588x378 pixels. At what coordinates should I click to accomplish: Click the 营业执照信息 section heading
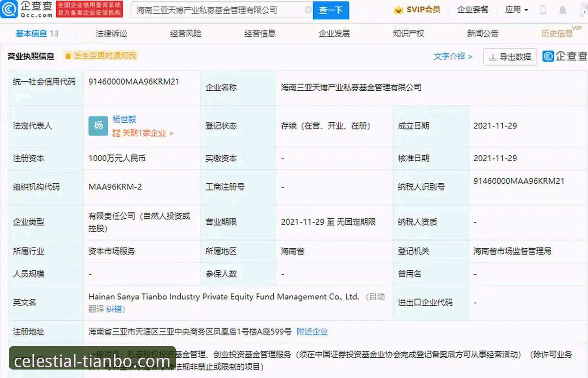[31, 56]
